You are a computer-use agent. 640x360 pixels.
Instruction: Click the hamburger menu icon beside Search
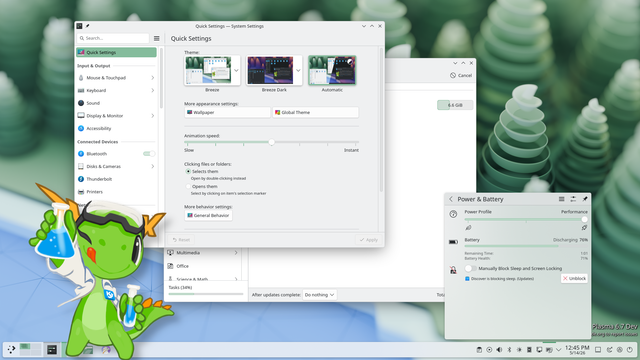156,38
